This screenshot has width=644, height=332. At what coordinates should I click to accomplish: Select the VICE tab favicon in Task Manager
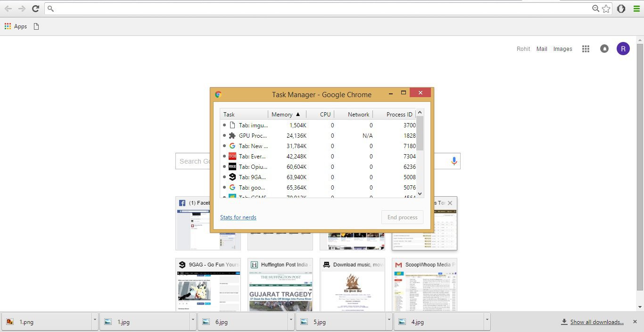pyautogui.click(x=232, y=166)
